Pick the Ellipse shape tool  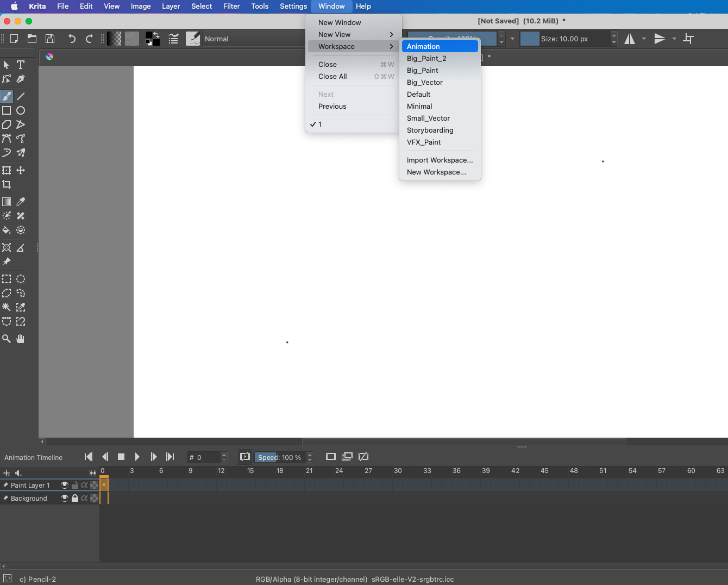21,110
